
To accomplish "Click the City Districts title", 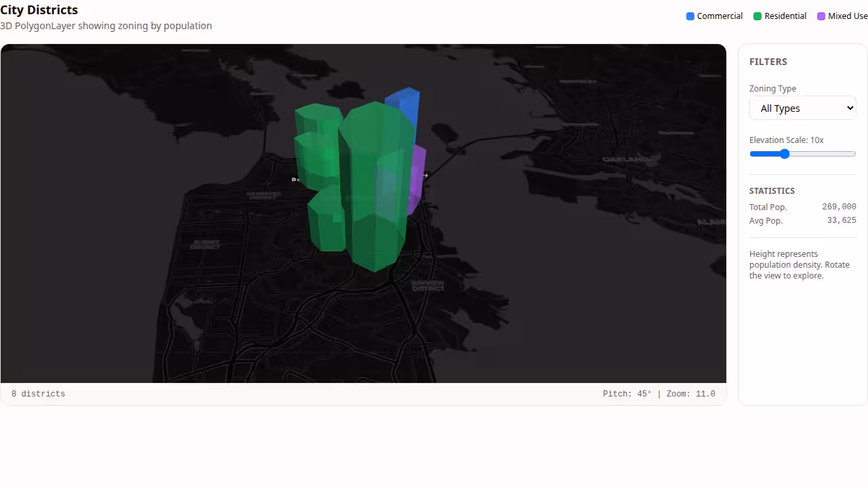I will click(39, 10).
